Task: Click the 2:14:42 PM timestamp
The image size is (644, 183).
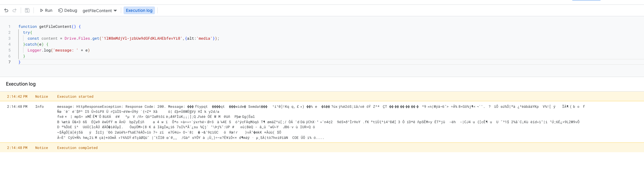Action: click(x=17, y=97)
